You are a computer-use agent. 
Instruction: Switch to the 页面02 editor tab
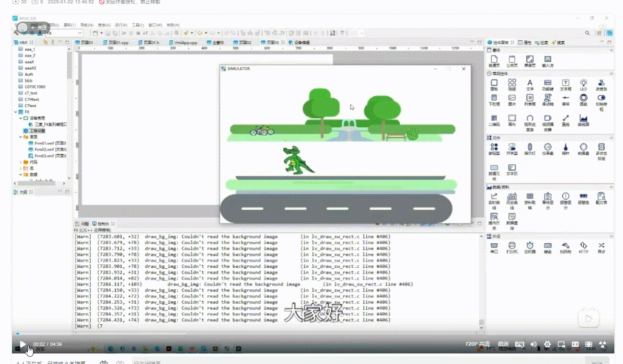coord(242,43)
